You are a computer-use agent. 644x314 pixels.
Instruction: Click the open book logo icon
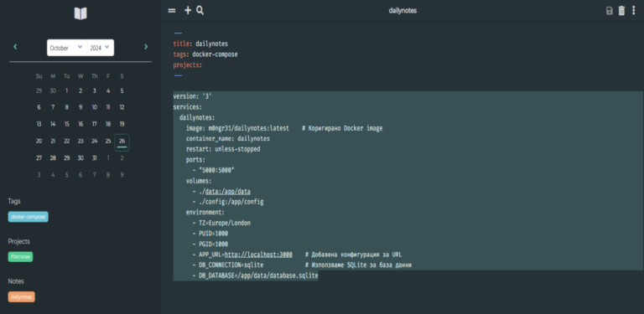80,14
